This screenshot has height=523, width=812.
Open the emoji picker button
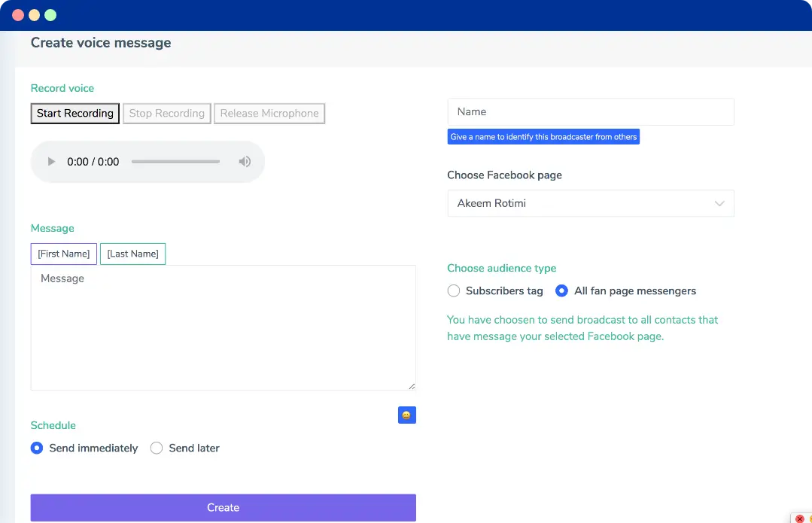tap(407, 415)
